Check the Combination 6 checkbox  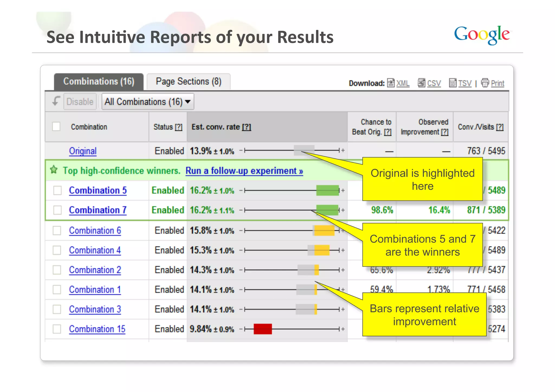point(57,231)
